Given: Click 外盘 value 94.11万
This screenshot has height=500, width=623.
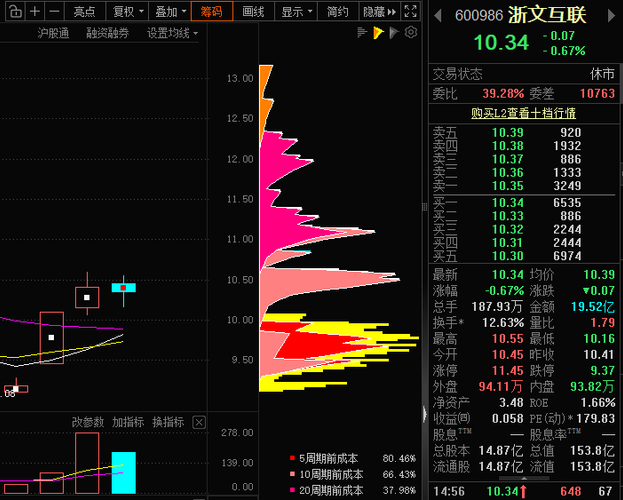Looking at the screenshot, I should (x=501, y=387).
